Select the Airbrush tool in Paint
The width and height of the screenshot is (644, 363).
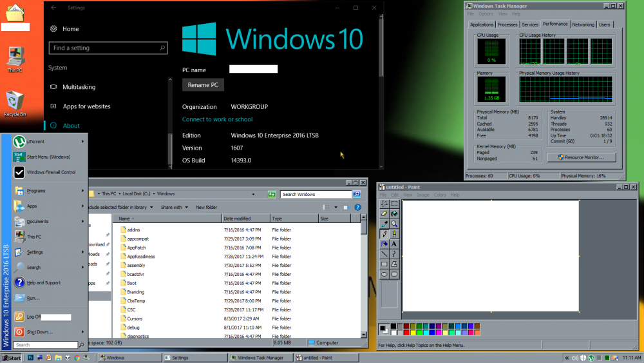(384, 244)
